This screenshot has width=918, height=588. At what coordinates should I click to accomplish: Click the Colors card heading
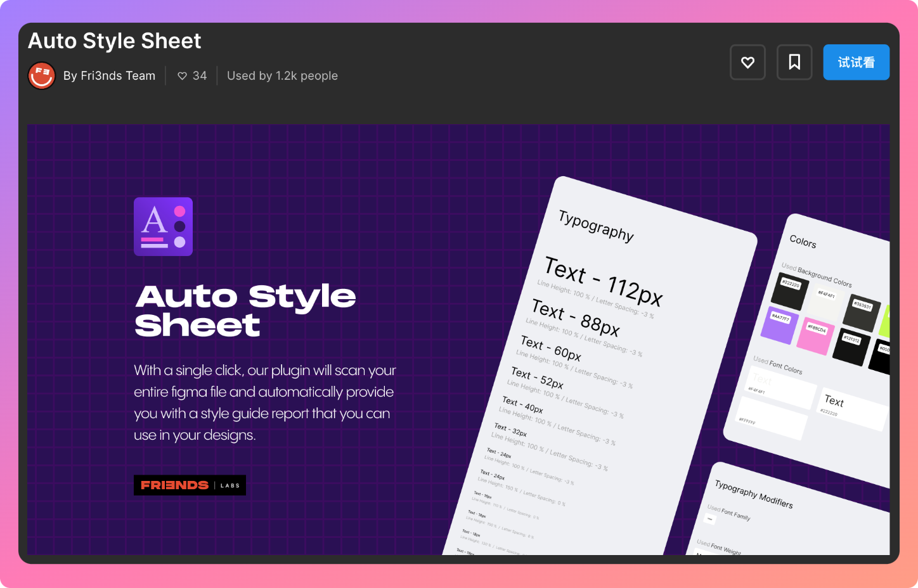click(803, 241)
